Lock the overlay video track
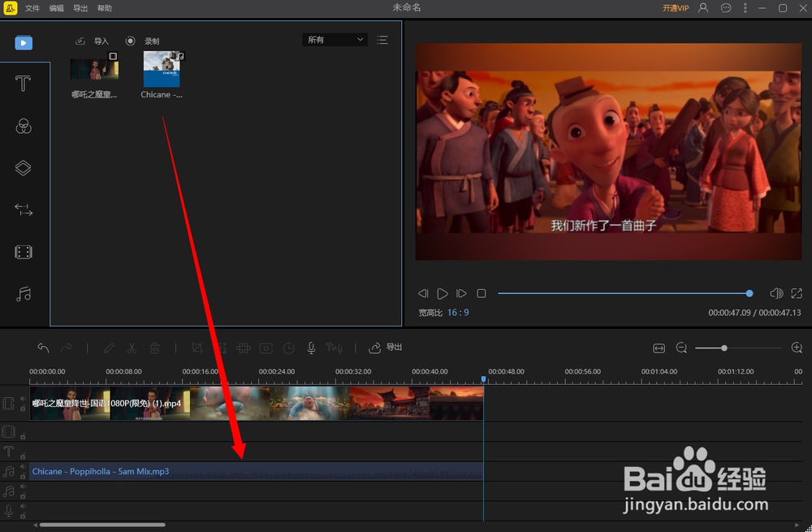The height and width of the screenshot is (532, 812). point(23,436)
